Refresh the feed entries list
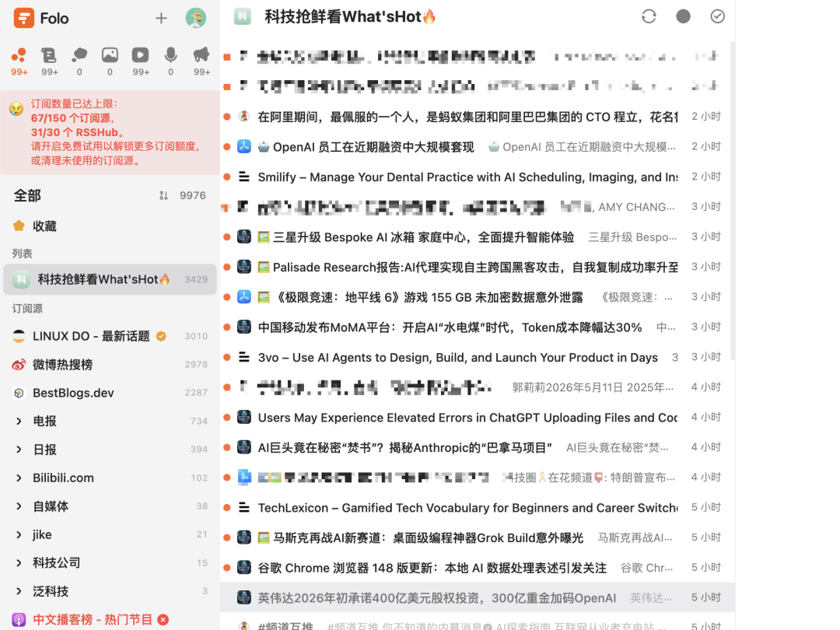 [649, 16]
